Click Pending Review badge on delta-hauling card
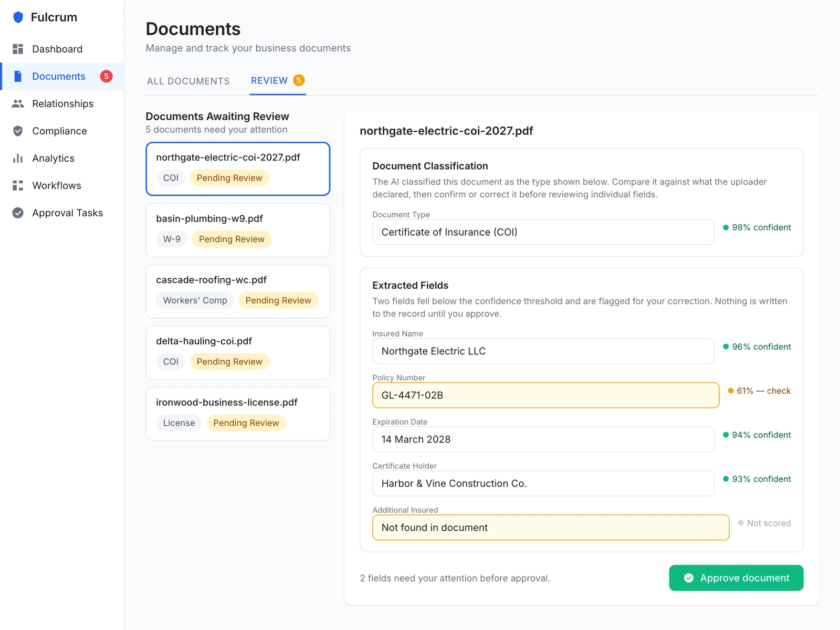840x630 pixels. (229, 361)
